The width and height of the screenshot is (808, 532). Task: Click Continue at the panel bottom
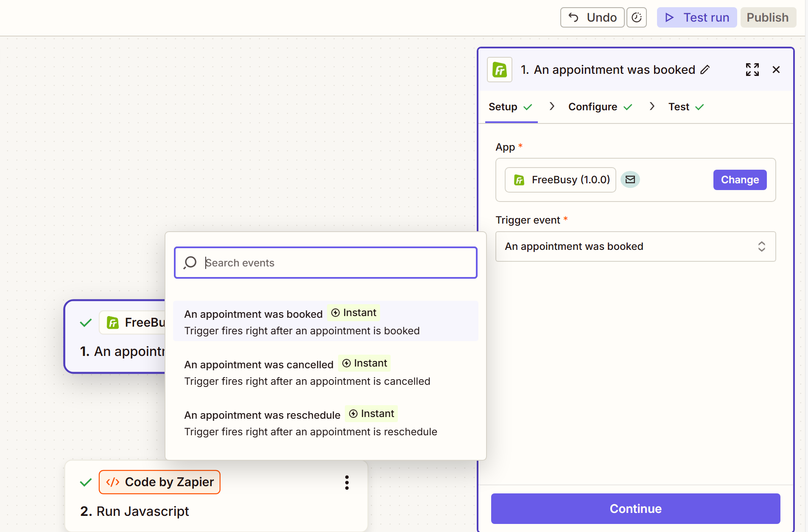635,509
